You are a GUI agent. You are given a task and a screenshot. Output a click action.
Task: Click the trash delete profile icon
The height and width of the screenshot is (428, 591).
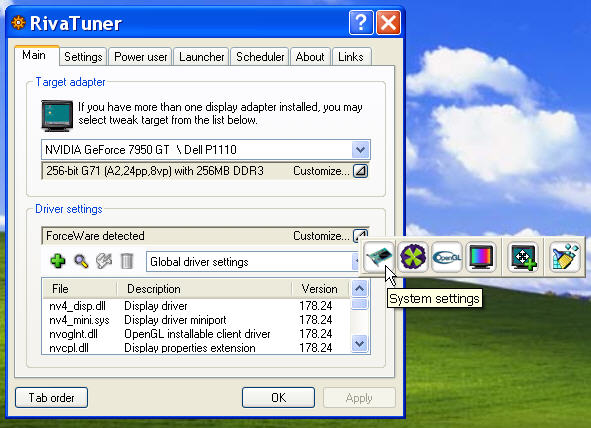point(127,261)
